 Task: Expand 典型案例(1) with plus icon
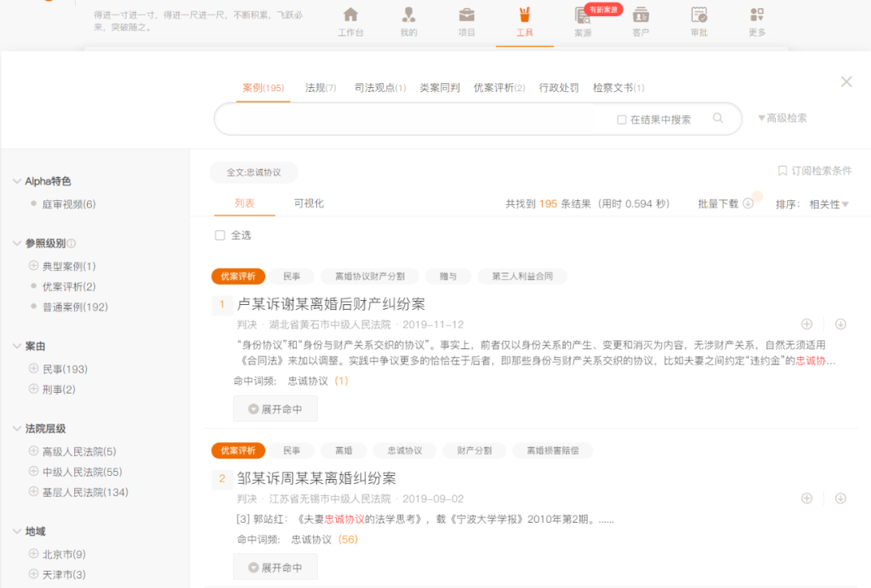(33, 265)
